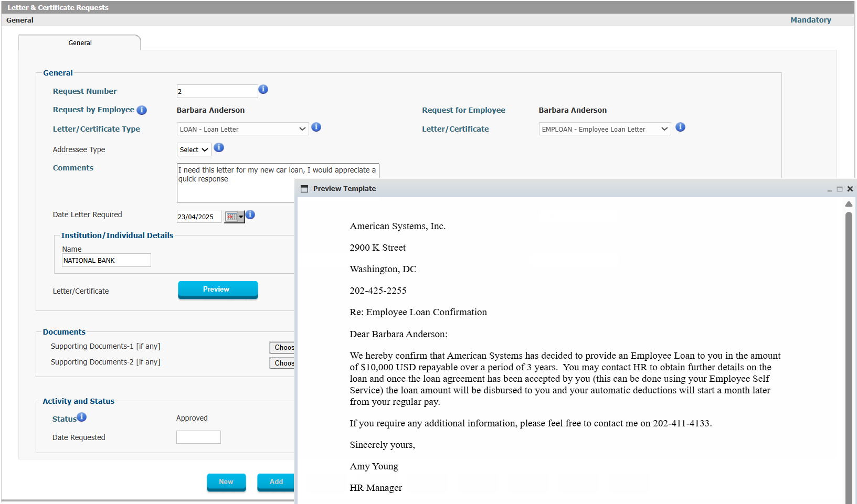
Task: Click the Add button
Action: [276, 482]
